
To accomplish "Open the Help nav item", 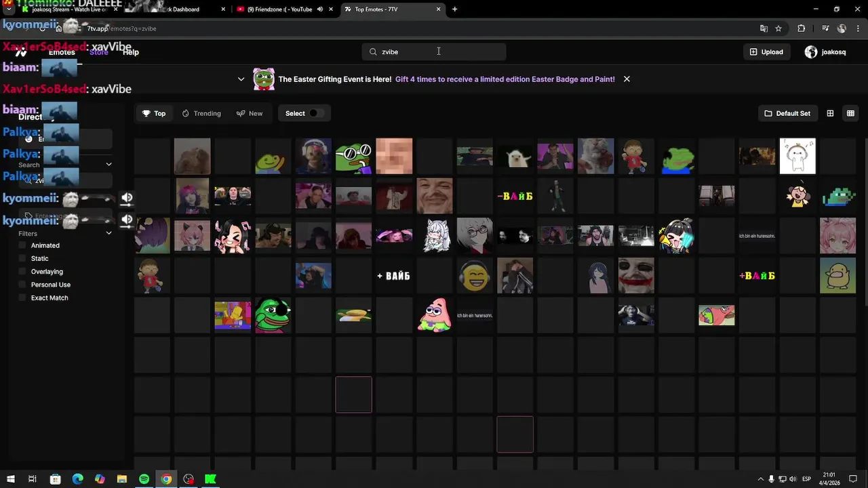I will (x=131, y=52).
